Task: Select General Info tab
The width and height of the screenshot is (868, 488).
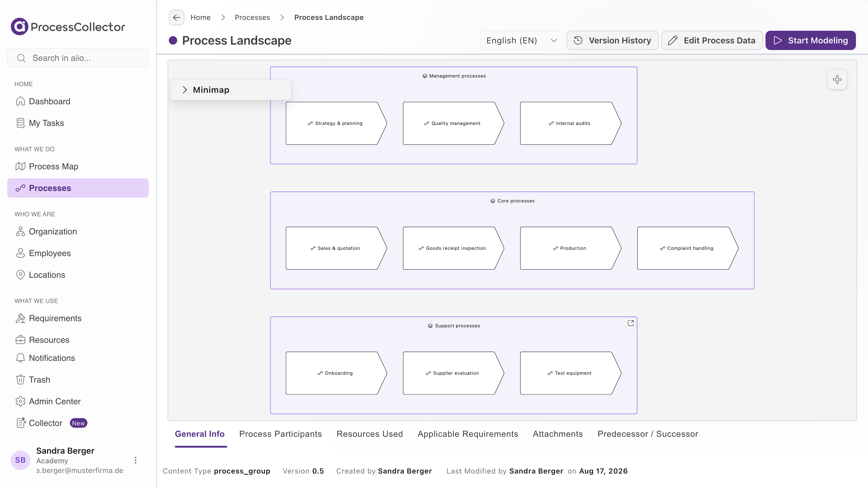Action: [x=200, y=434]
